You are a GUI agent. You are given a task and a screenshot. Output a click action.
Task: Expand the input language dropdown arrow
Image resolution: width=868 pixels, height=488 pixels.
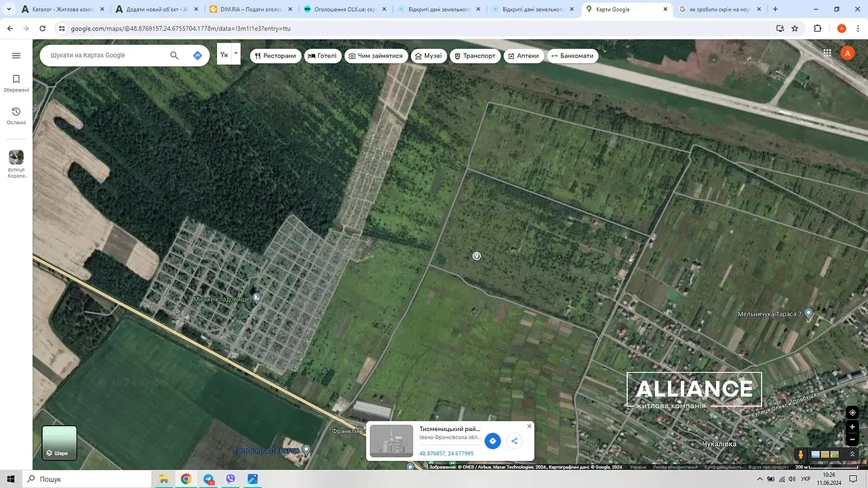(236, 53)
